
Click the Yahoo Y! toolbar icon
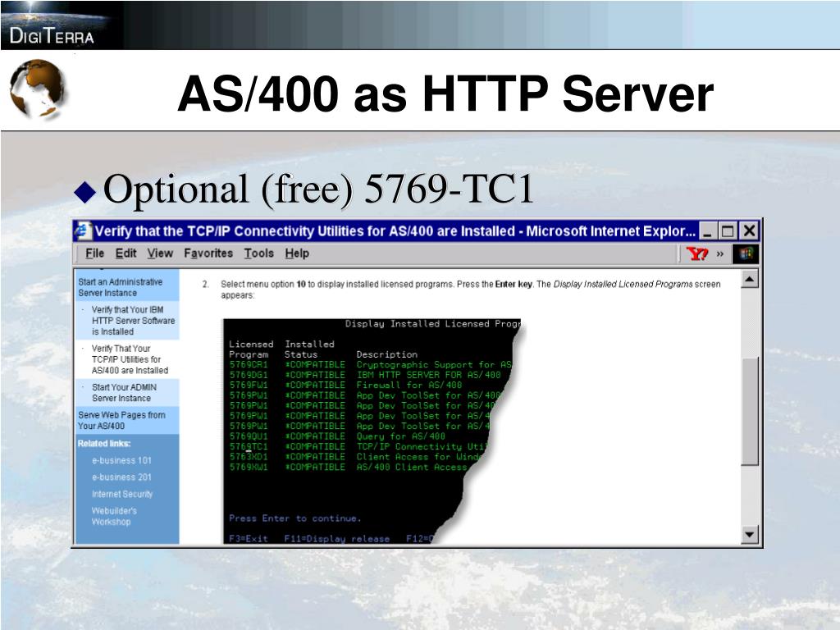click(697, 253)
